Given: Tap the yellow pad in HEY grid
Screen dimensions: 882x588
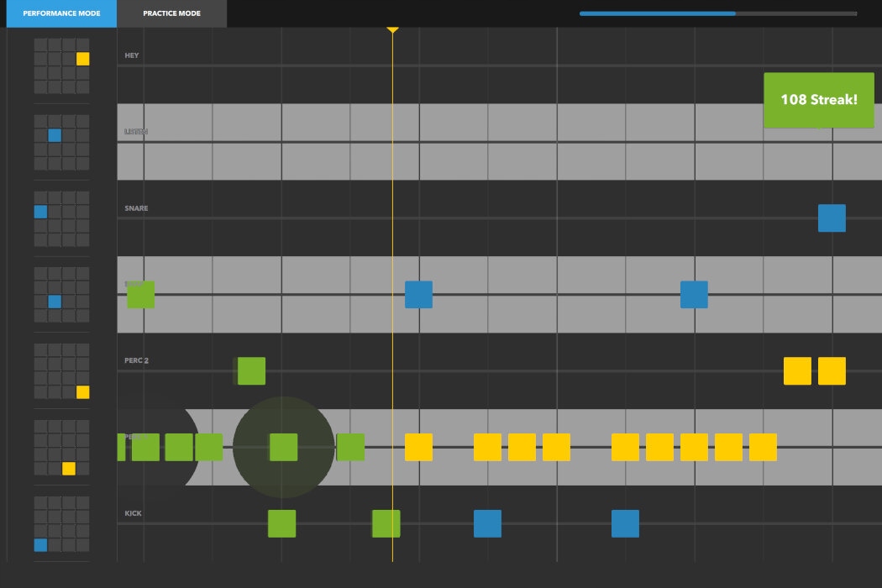Looking at the screenshot, I should [82, 59].
